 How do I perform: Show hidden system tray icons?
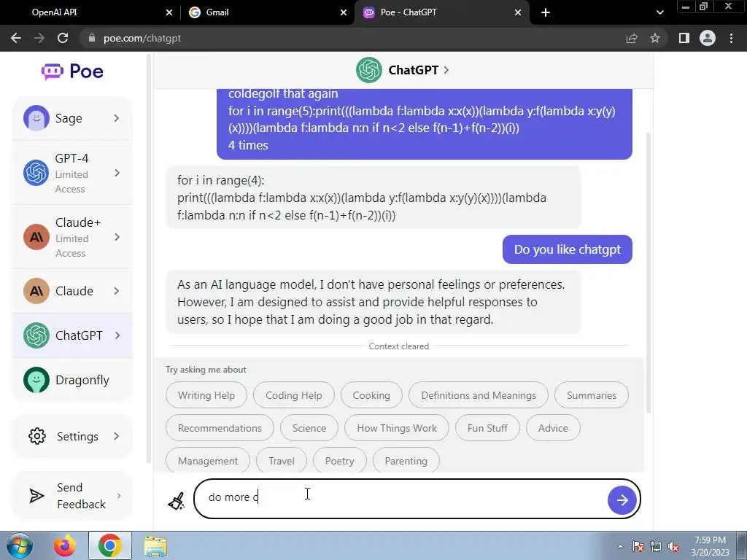point(620,547)
